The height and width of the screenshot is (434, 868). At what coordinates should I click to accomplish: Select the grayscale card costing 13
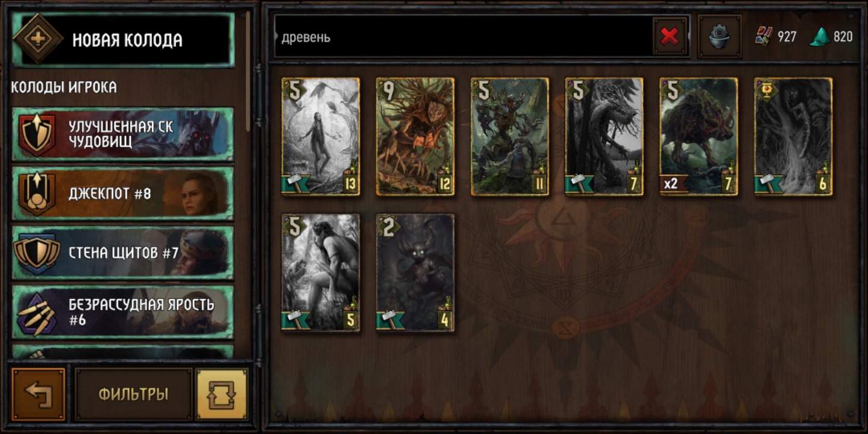coord(321,136)
